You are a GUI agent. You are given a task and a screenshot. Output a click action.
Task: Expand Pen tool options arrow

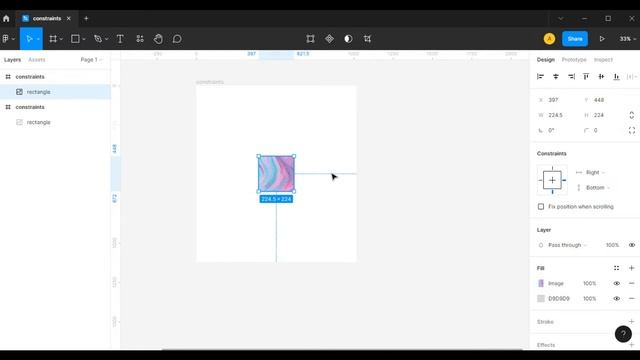[107, 39]
